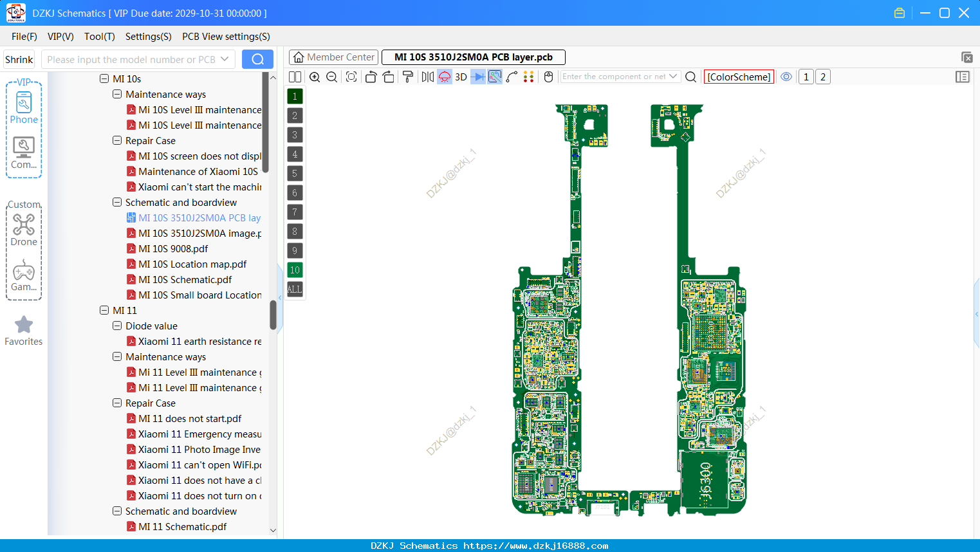Rotate the board clockwise
Screen dimensions: 980x552
point(389,77)
